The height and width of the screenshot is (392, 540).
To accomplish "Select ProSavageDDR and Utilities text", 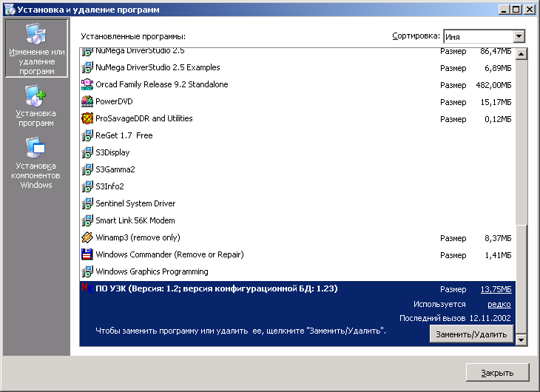I will 144,118.
